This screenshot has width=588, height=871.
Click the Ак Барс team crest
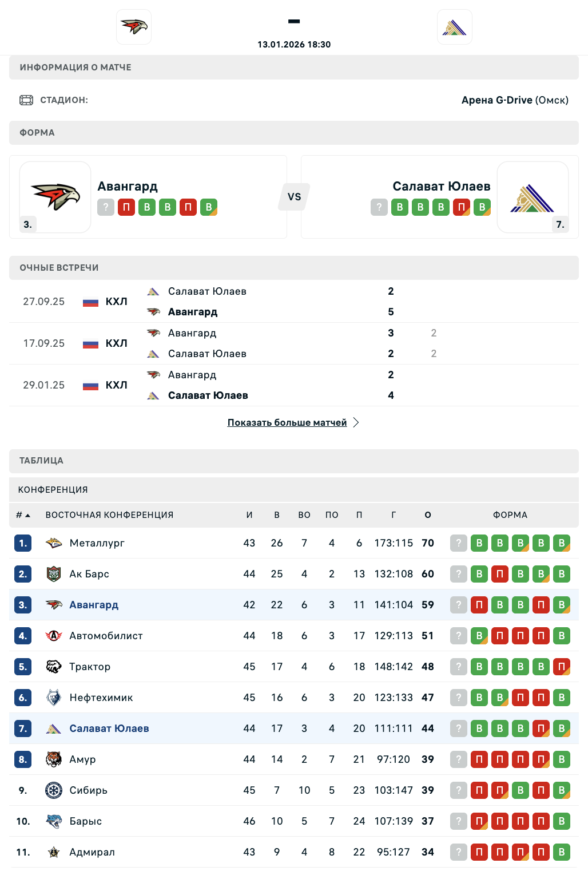[x=54, y=574]
